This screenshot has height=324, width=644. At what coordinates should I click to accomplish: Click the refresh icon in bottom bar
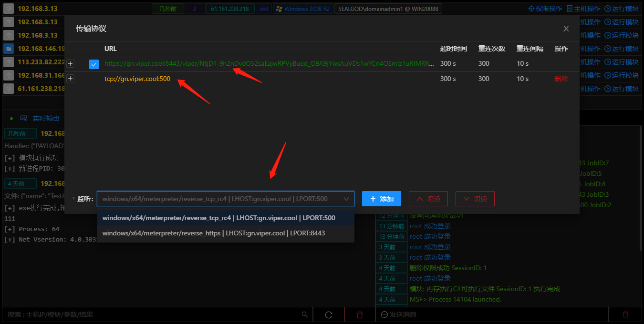328,314
